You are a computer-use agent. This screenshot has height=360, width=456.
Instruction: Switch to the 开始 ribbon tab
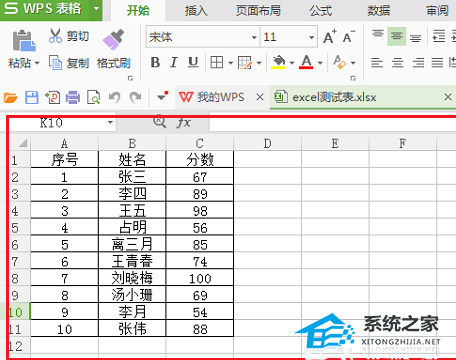(138, 10)
